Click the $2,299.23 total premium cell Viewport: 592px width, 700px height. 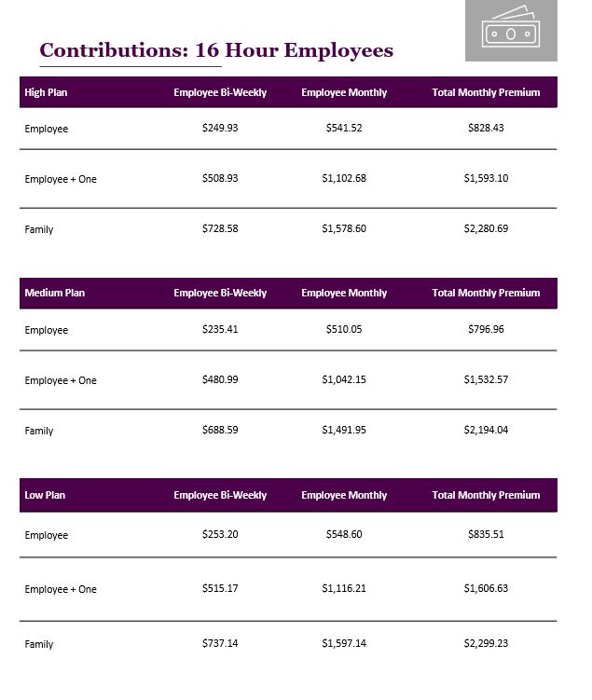[x=486, y=643]
